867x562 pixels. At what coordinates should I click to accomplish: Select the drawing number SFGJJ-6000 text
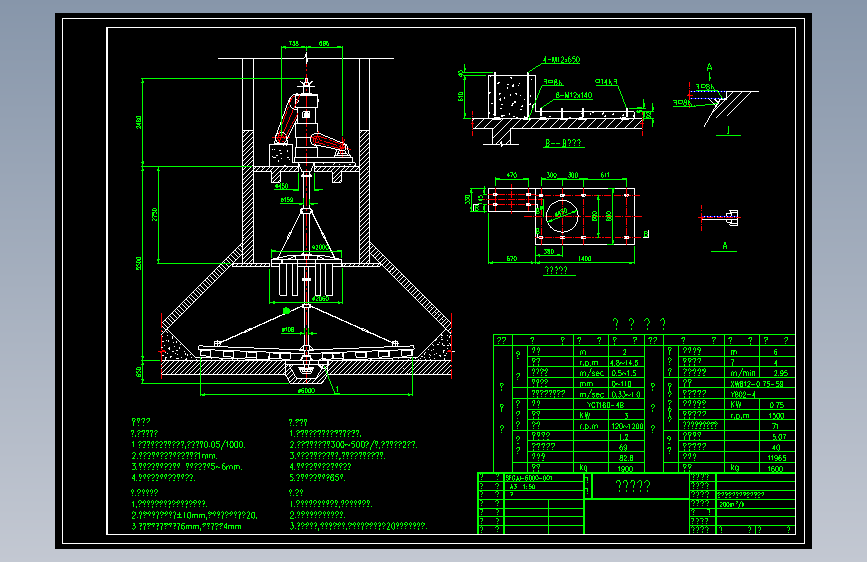tap(529, 477)
